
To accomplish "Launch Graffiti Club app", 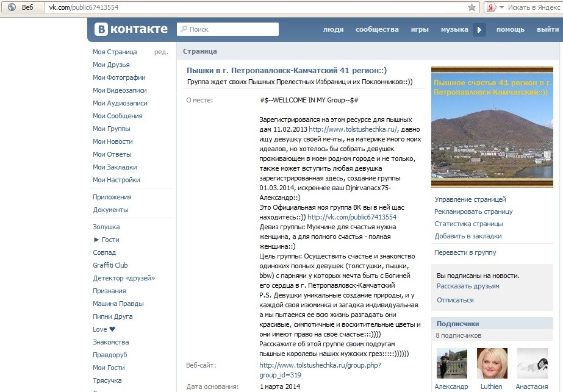I will click(110, 265).
